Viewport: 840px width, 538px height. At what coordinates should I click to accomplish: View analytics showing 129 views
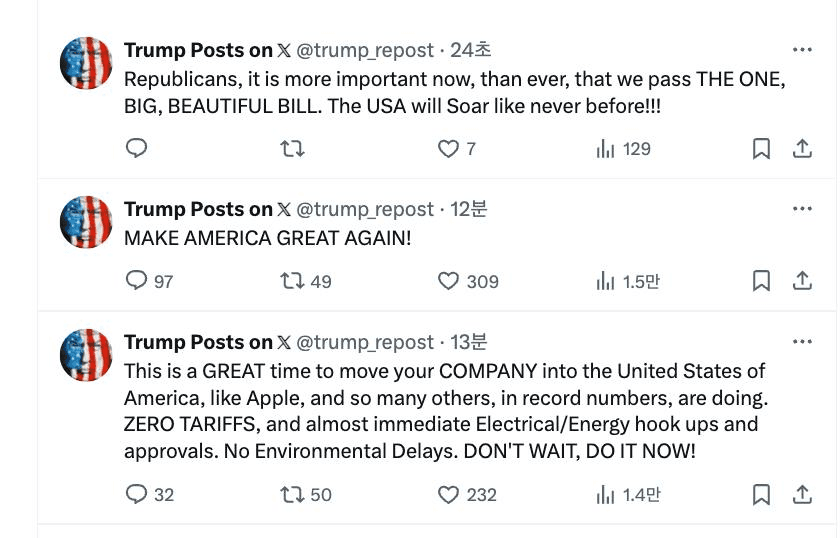(623, 149)
